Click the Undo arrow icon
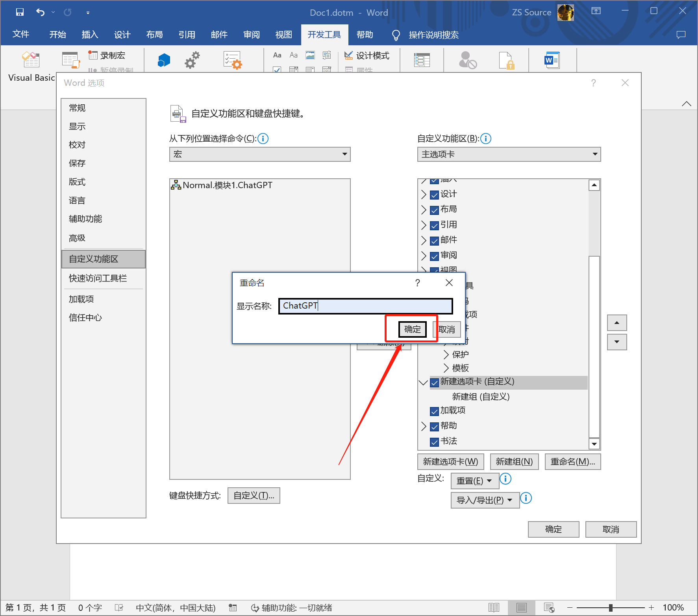 click(x=40, y=12)
